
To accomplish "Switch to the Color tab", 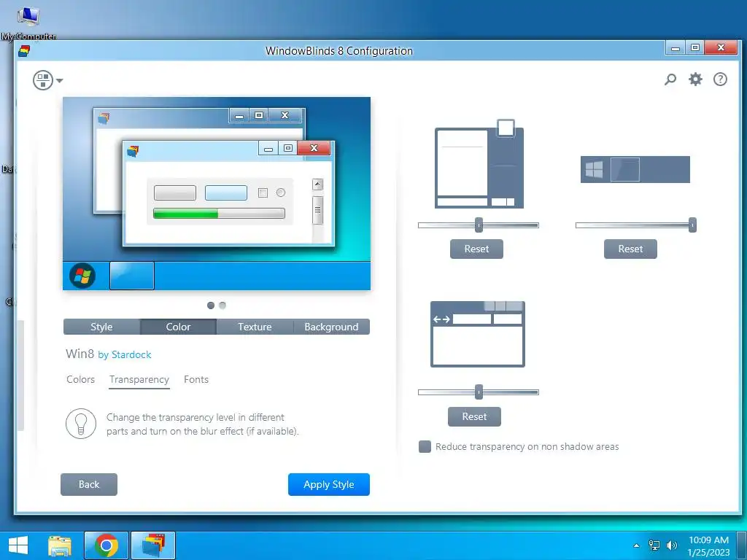I will coord(178,327).
